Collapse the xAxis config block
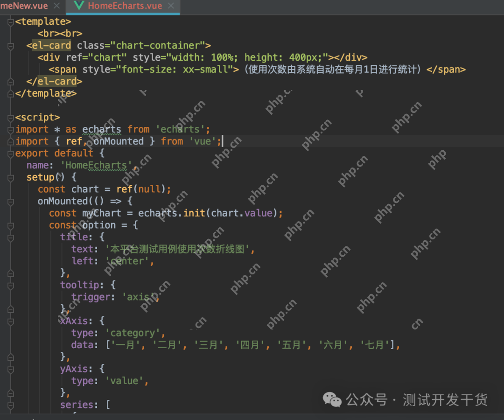The image size is (504, 420). pos(11,321)
